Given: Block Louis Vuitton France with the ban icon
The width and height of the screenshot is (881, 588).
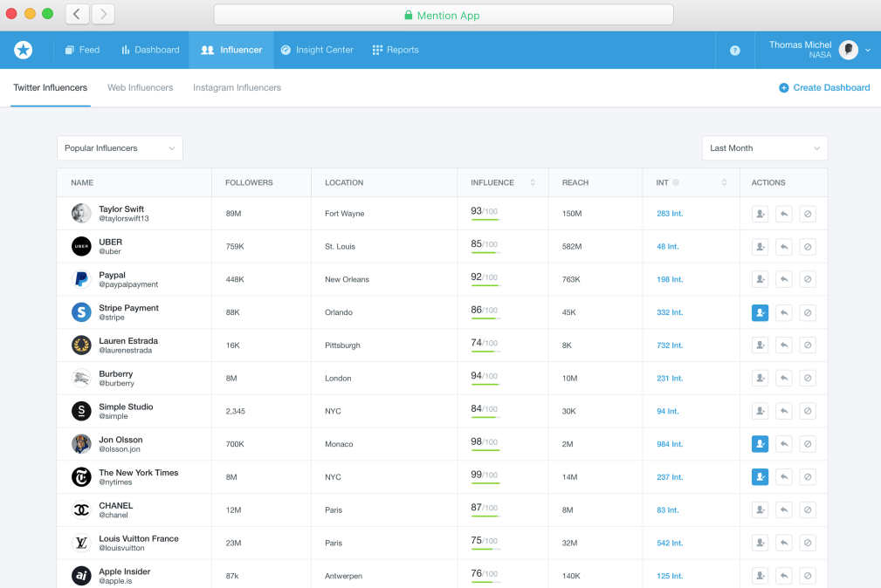Looking at the screenshot, I should [x=808, y=544].
